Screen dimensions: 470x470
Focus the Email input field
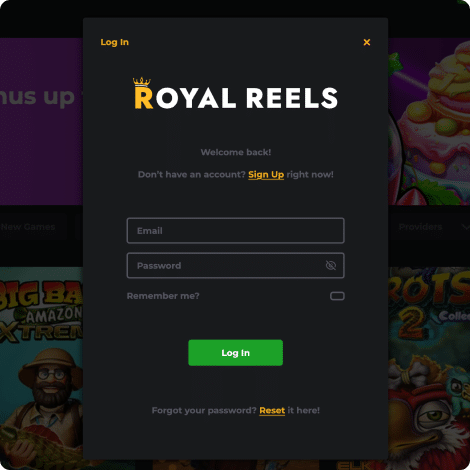click(235, 231)
